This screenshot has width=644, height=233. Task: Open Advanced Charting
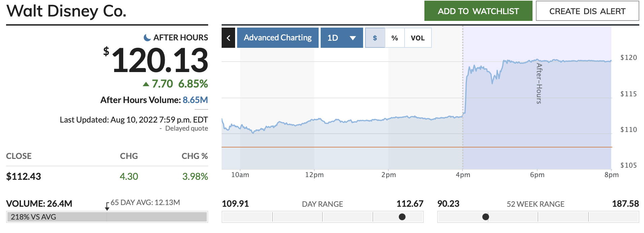pos(278,38)
